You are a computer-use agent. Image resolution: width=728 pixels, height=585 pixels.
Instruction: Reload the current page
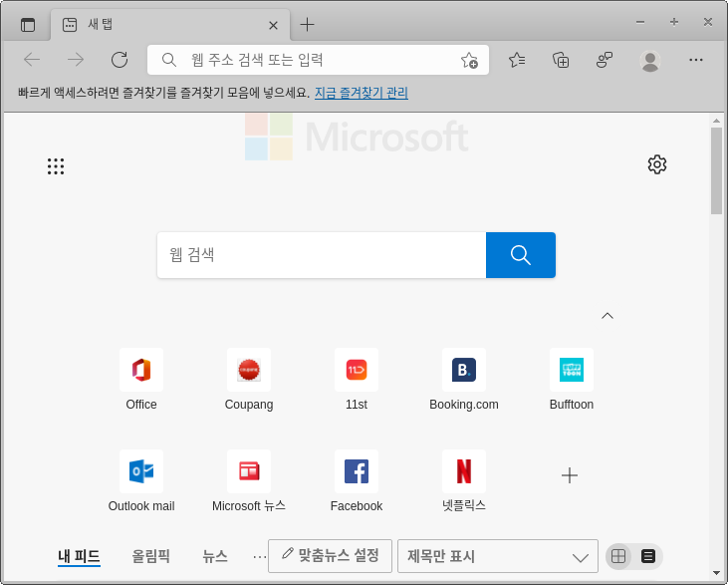tap(120, 60)
